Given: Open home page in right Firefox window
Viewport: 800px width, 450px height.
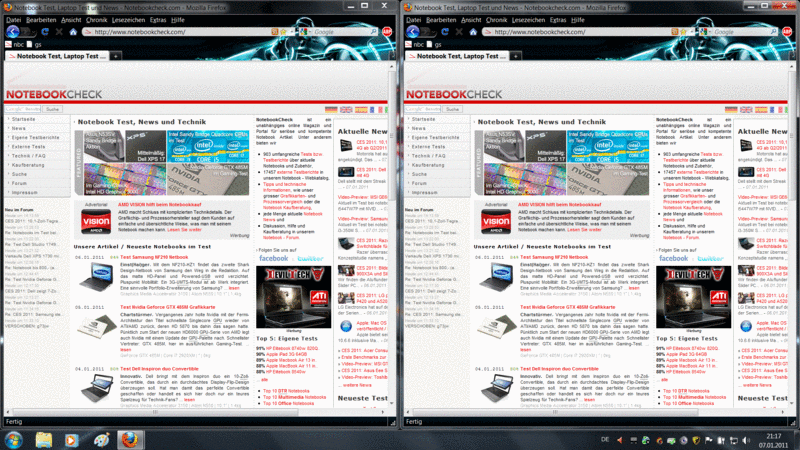Looking at the screenshot, I should pyautogui.click(x=473, y=32).
